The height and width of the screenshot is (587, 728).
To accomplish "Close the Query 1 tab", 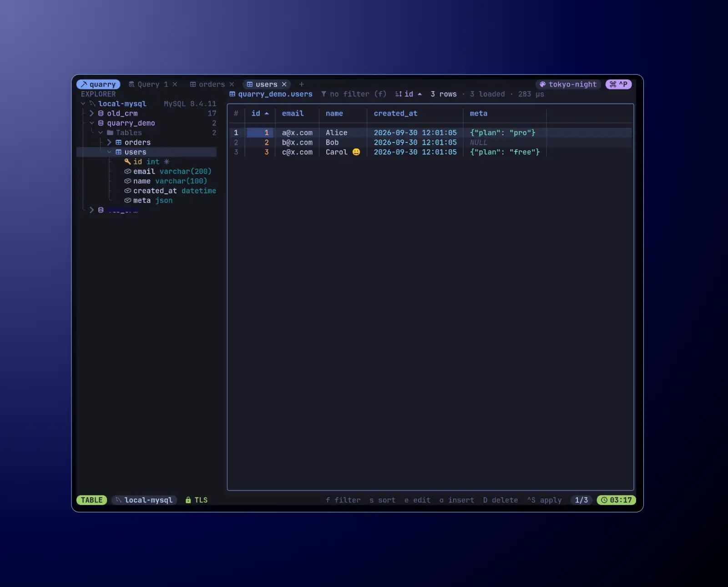I will [175, 84].
